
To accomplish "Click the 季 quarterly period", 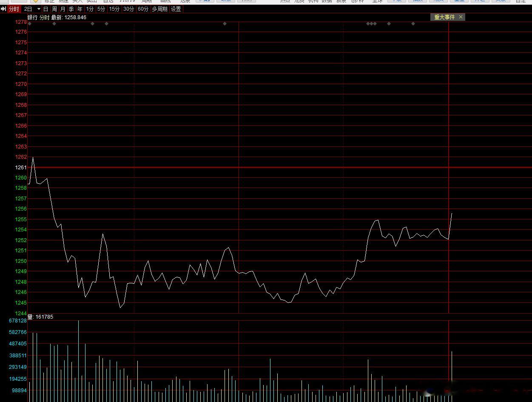I will click(71, 9).
